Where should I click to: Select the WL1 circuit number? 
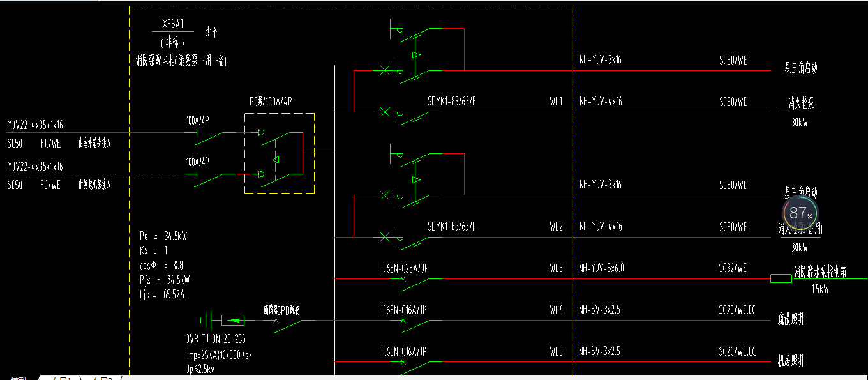pyautogui.click(x=557, y=102)
